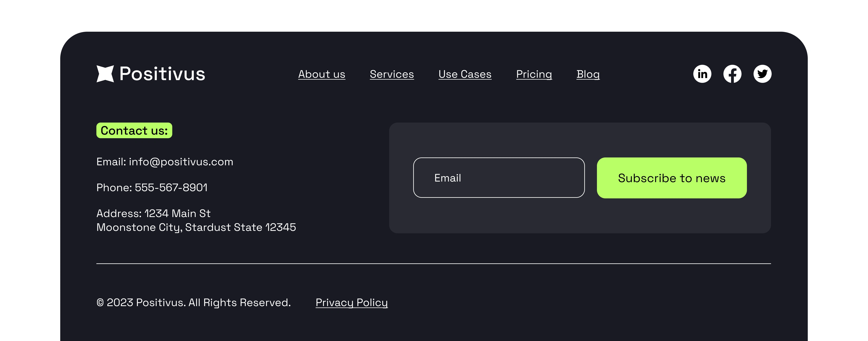
Task: Click the Moonstone City address line
Action: (x=196, y=227)
